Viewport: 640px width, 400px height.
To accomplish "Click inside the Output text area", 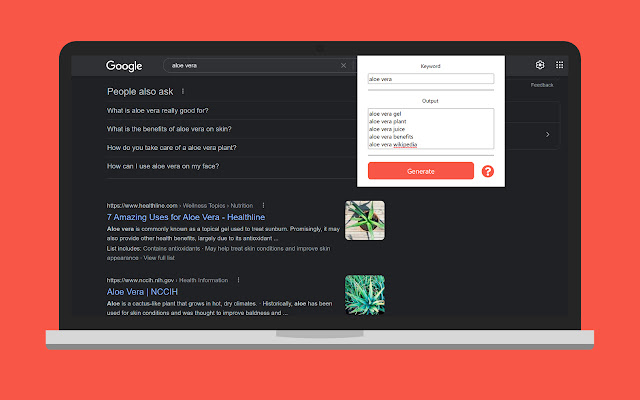I will click(431, 129).
